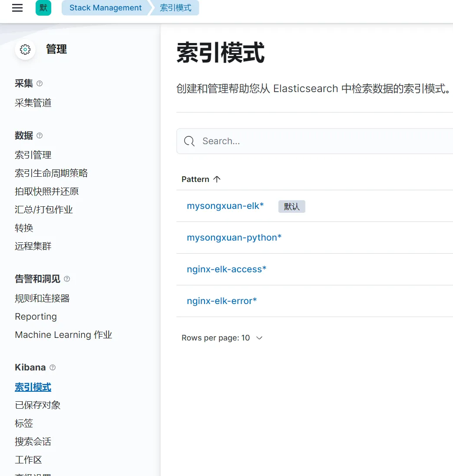Expand the Rows per page dropdown
Screen dimensions: 453x476
[222, 338]
